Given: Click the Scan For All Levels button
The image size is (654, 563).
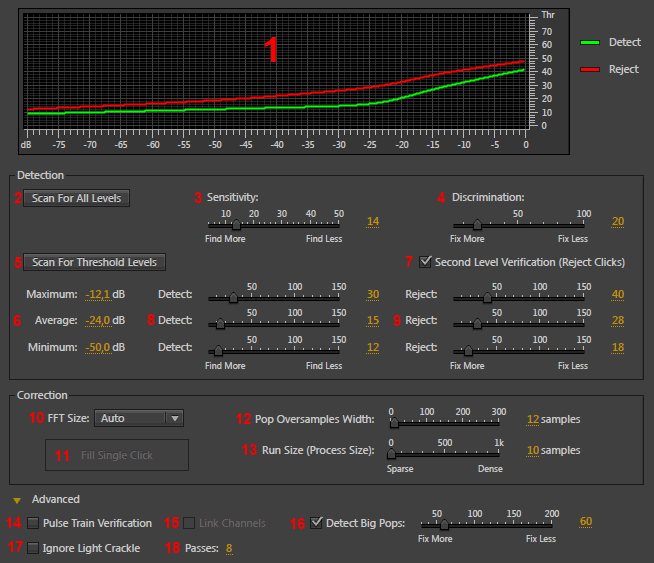Looking at the screenshot, I should coord(76,198).
